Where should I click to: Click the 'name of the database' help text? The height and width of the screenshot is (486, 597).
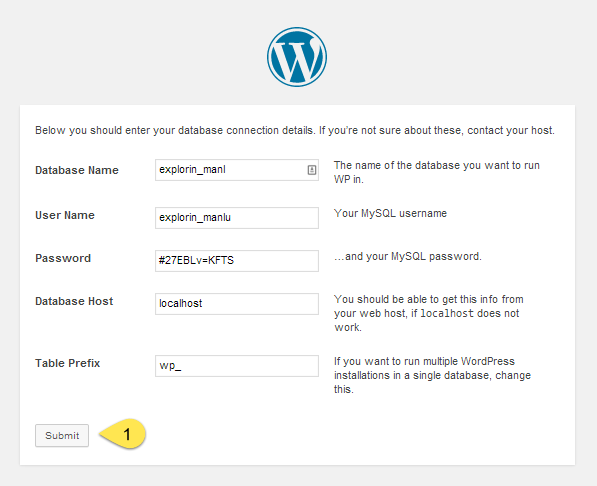[437, 172]
